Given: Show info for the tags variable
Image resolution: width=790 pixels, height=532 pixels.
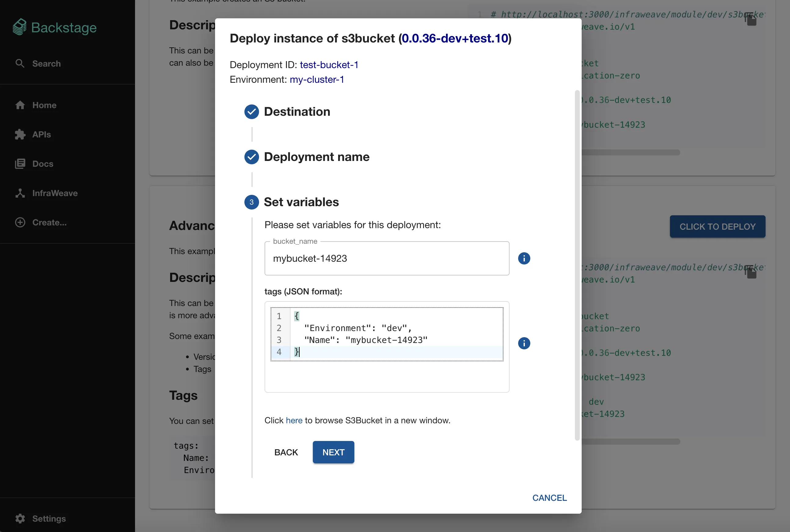Looking at the screenshot, I should point(524,343).
